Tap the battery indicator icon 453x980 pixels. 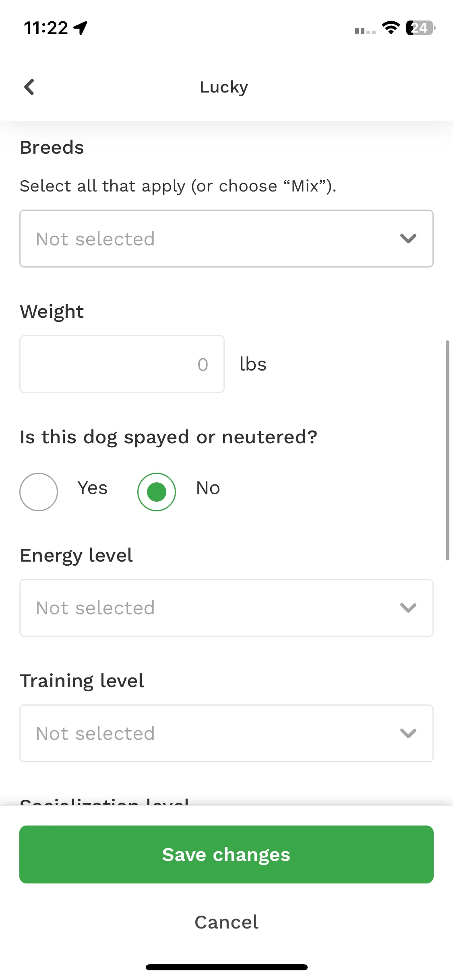pyautogui.click(x=421, y=28)
